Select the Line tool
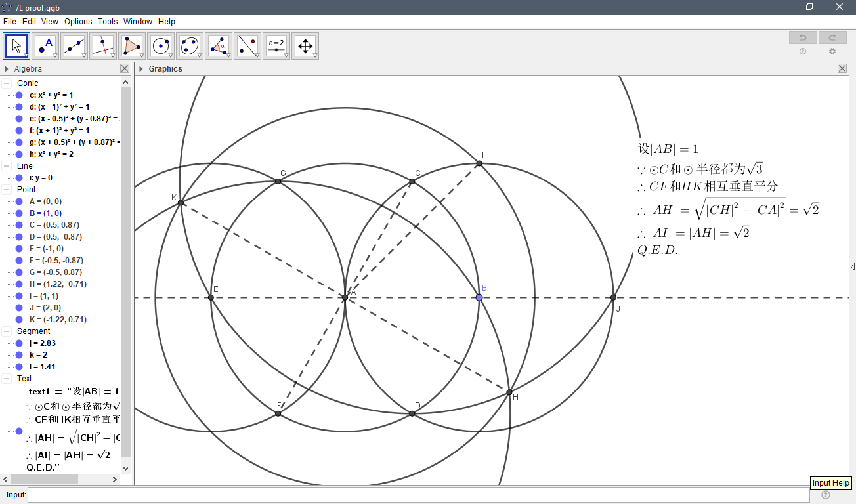The image size is (856, 504). (x=74, y=46)
